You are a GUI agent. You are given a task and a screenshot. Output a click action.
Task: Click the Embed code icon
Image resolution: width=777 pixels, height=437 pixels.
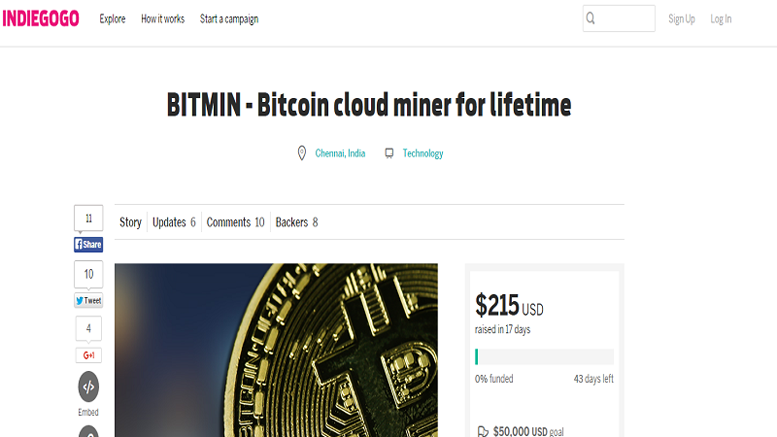coord(89,386)
